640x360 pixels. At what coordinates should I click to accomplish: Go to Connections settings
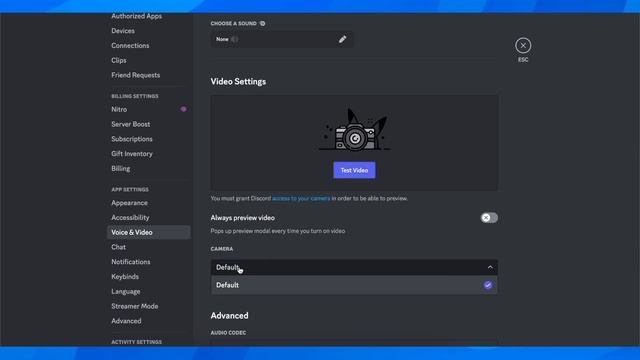(x=130, y=45)
